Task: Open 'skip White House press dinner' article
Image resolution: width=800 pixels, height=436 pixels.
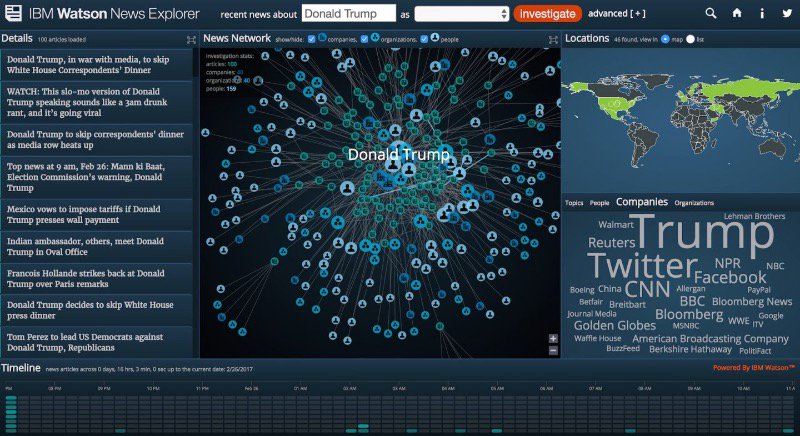Action: (96, 310)
